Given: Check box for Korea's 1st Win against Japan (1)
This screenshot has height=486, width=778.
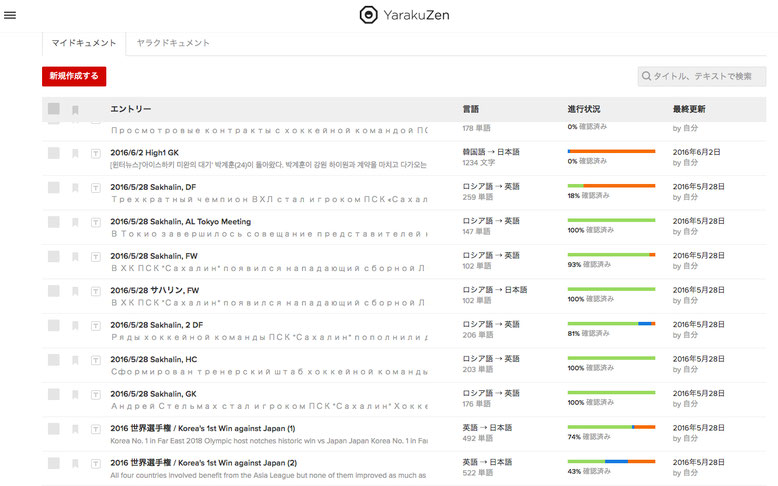Looking at the screenshot, I should coord(54,428).
